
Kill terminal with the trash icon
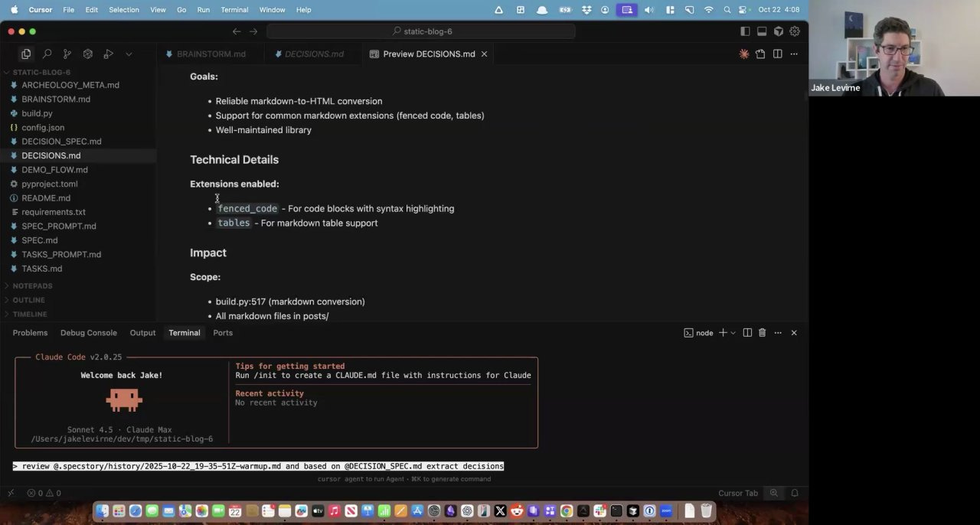pyautogui.click(x=762, y=333)
